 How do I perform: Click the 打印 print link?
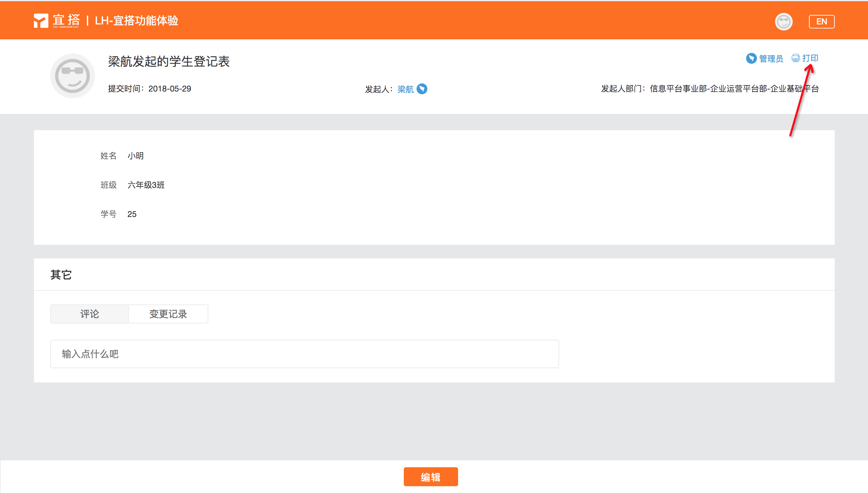810,58
